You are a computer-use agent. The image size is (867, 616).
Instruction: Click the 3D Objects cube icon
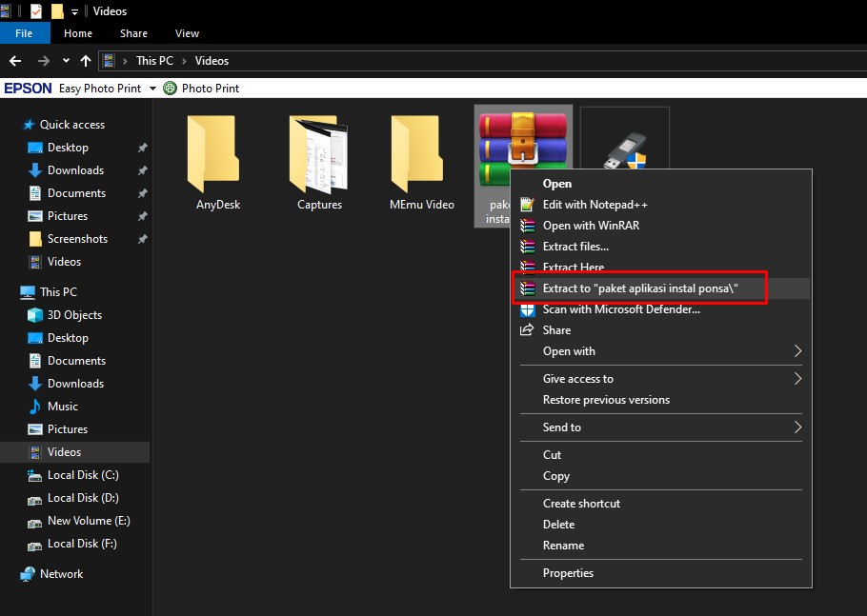35,315
